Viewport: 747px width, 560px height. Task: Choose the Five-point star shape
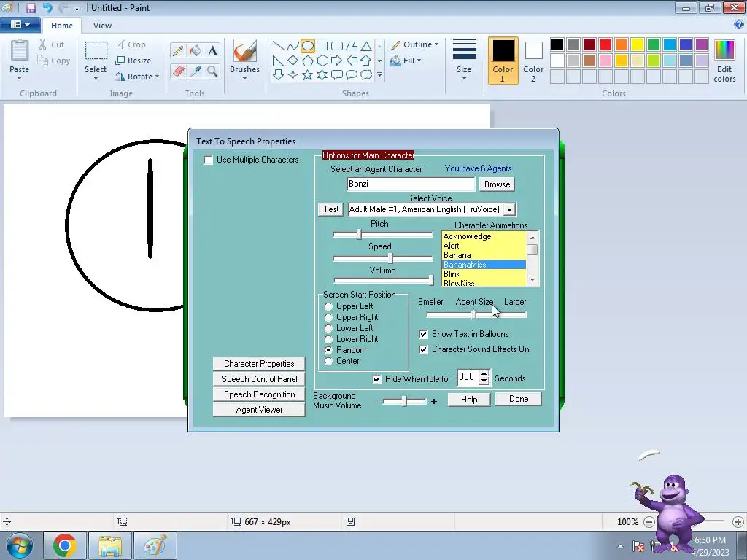point(308,75)
